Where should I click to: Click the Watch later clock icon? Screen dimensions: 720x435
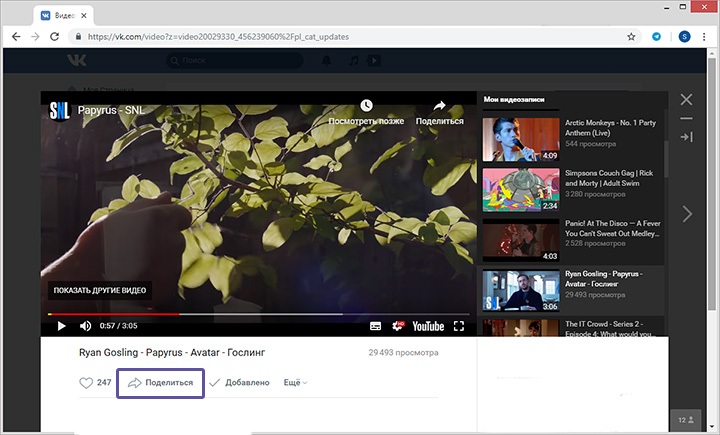pyautogui.click(x=366, y=106)
